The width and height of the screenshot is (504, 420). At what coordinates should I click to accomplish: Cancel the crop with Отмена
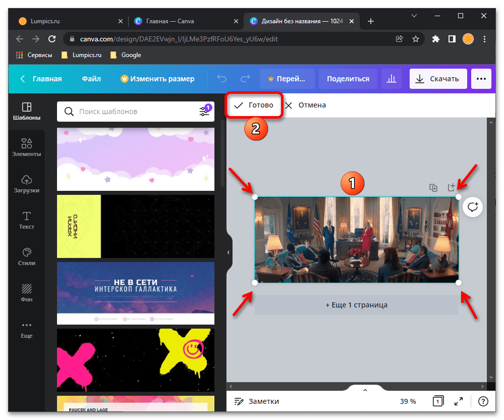click(x=306, y=105)
